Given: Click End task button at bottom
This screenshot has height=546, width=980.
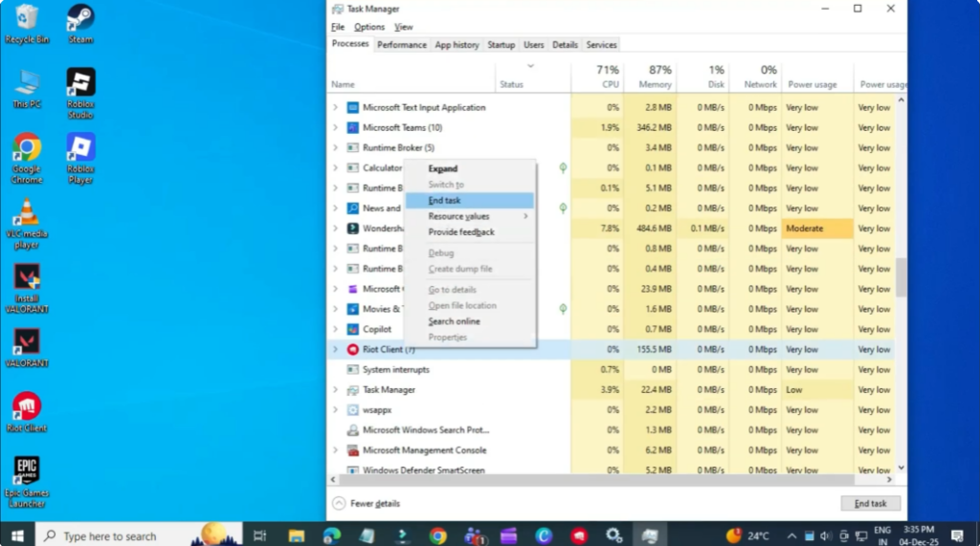Looking at the screenshot, I should [x=870, y=504].
